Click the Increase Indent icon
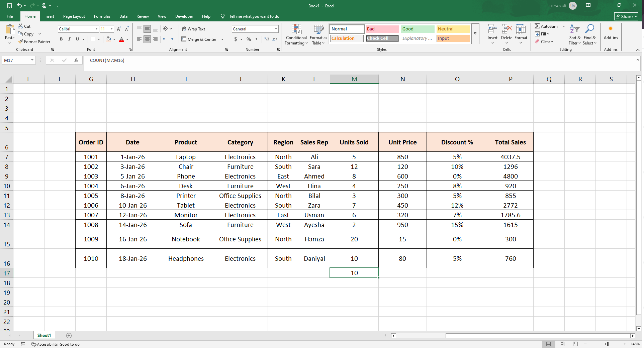 point(174,39)
